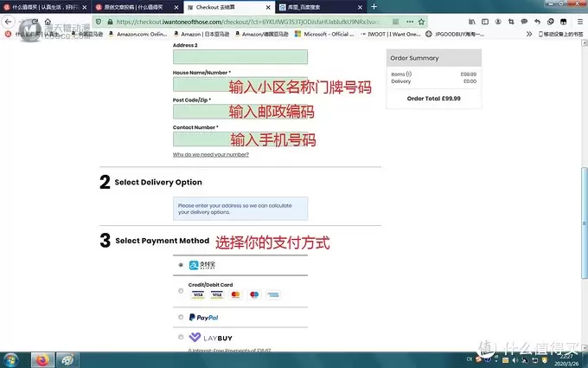
Task: Open Paint from the taskbar
Action: point(67,360)
